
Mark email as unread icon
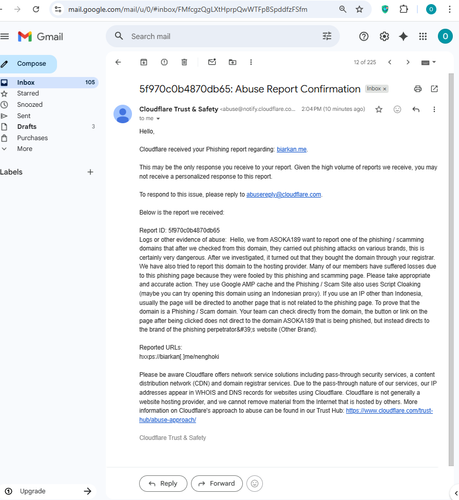[212, 62]
